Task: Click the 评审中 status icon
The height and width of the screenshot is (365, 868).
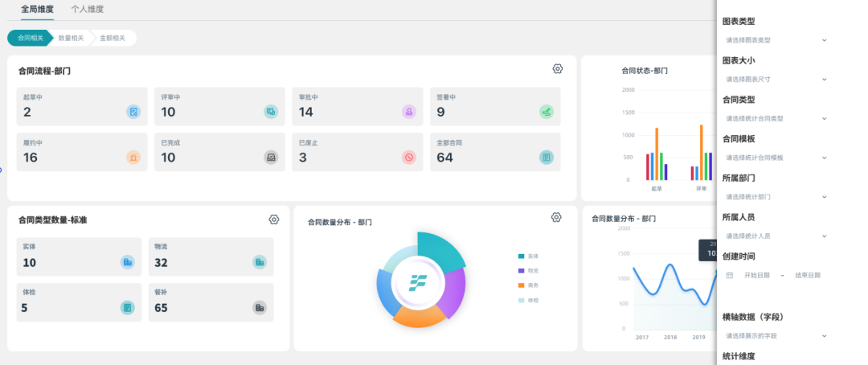Action: [272, 112]
